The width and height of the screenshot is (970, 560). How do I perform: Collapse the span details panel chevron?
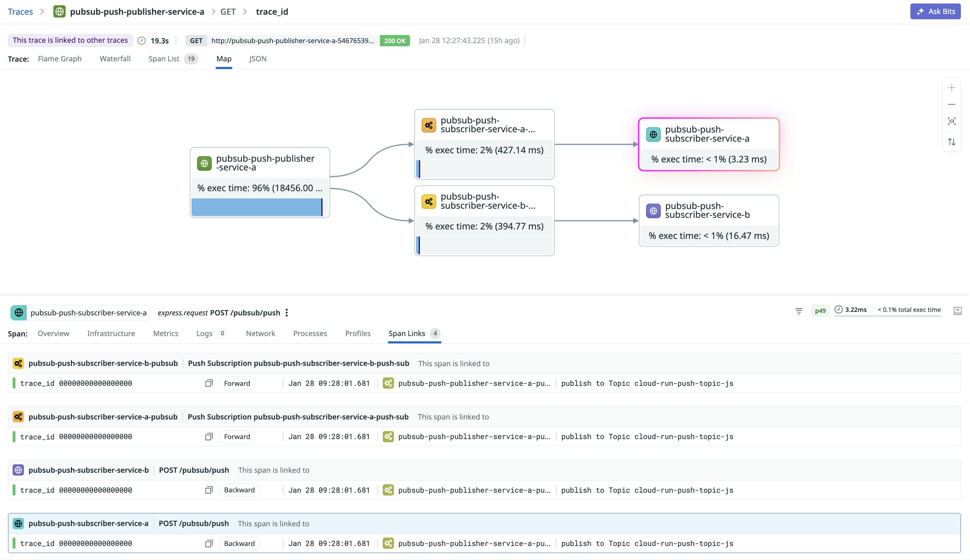958,311
